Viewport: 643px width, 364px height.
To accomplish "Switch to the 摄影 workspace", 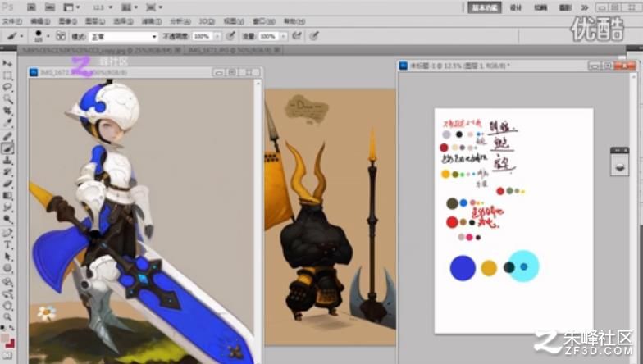I will (565, 7).
